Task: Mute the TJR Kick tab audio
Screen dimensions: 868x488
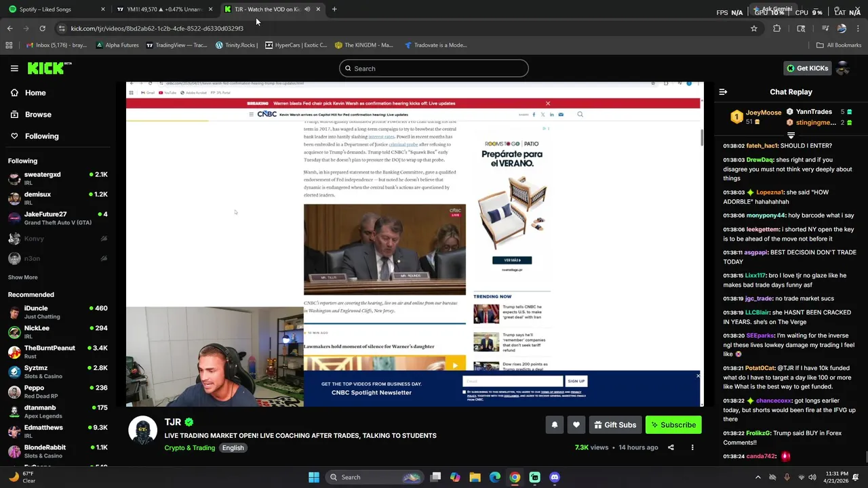Action: tap(307, 9)
